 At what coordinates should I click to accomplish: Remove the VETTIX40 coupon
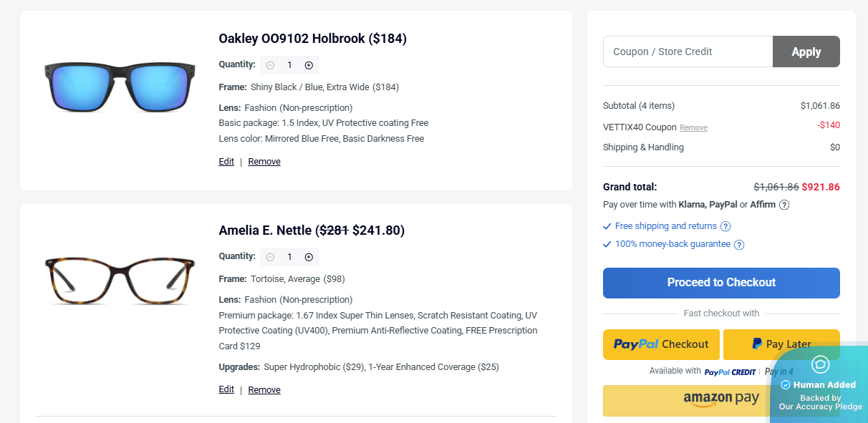point(693,128)
